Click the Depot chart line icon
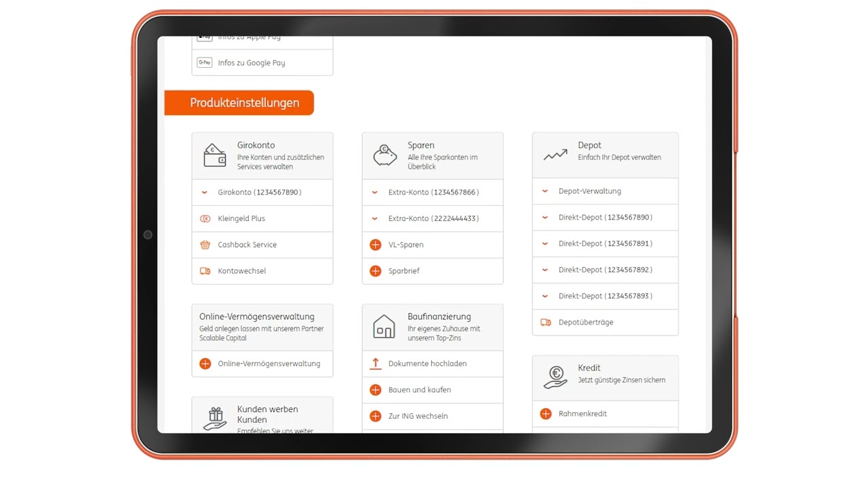Screen dimensions: 868x488 555,155
